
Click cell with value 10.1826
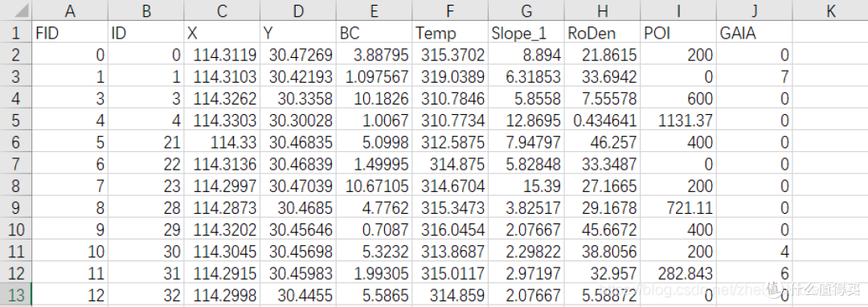click(x=375, y=99)
